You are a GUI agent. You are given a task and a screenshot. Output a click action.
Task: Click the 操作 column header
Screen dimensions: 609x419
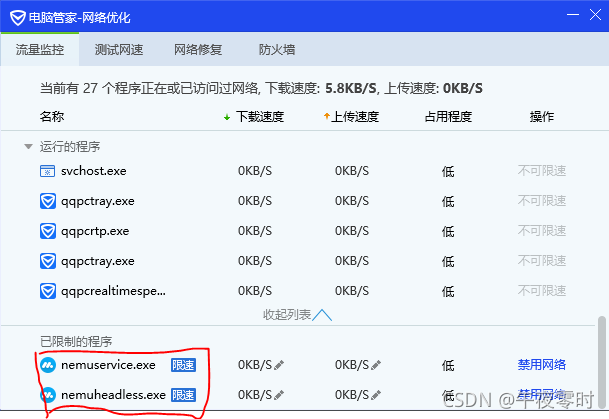(x=542, y=116)
